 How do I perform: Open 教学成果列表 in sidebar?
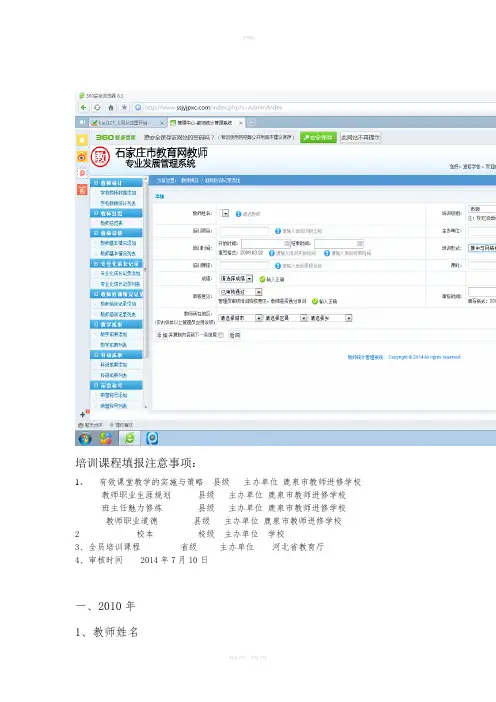(x=114, y=345)
